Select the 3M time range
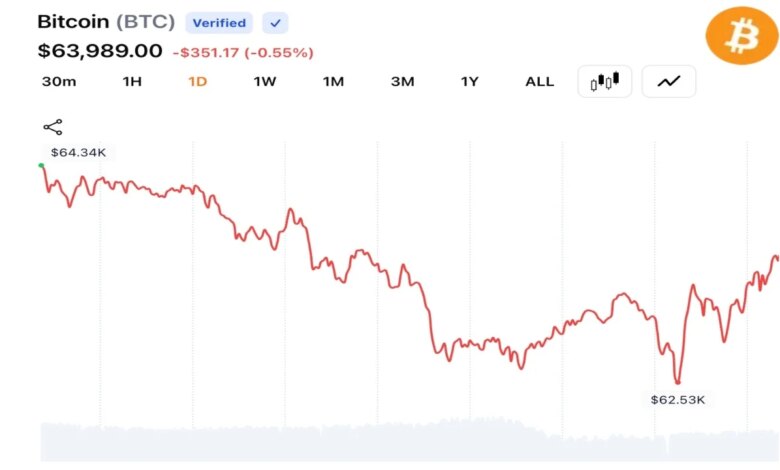 (402, 82)
